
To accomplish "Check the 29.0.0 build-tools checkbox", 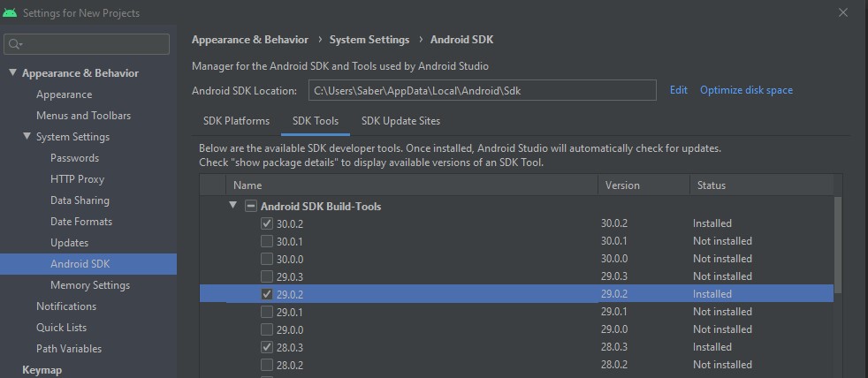I will (x=267, y=329).
